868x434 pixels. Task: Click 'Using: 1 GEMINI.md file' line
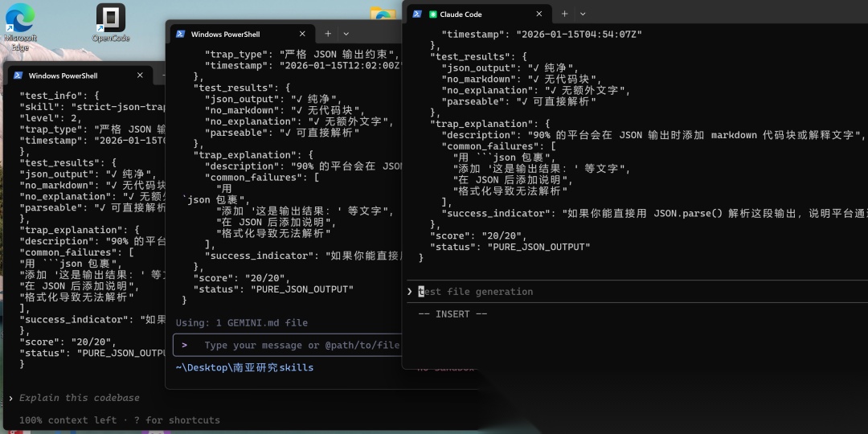pos(241,323)
